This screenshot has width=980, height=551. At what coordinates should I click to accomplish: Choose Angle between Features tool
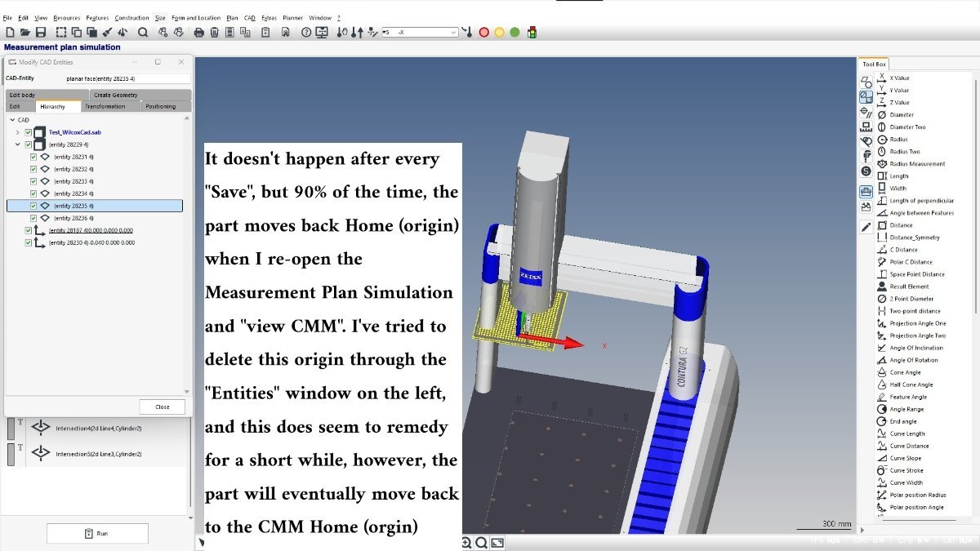point(915,213)
